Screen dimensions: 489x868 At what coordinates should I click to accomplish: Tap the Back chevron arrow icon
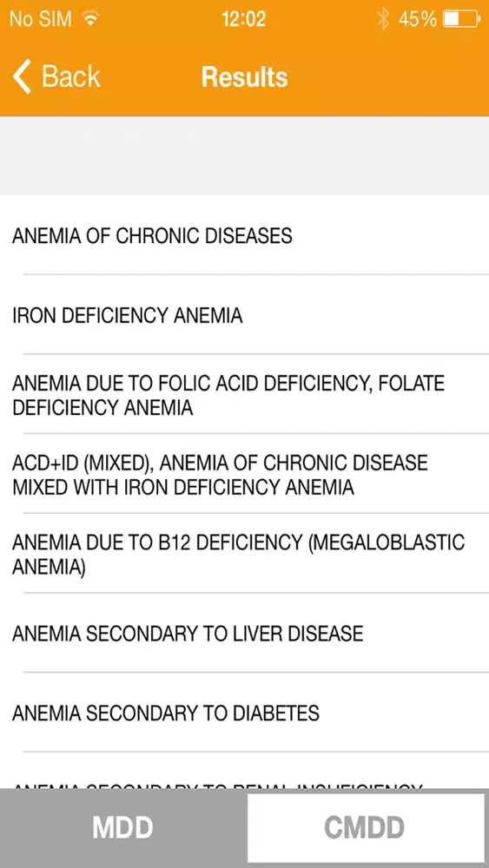[23, 76]
